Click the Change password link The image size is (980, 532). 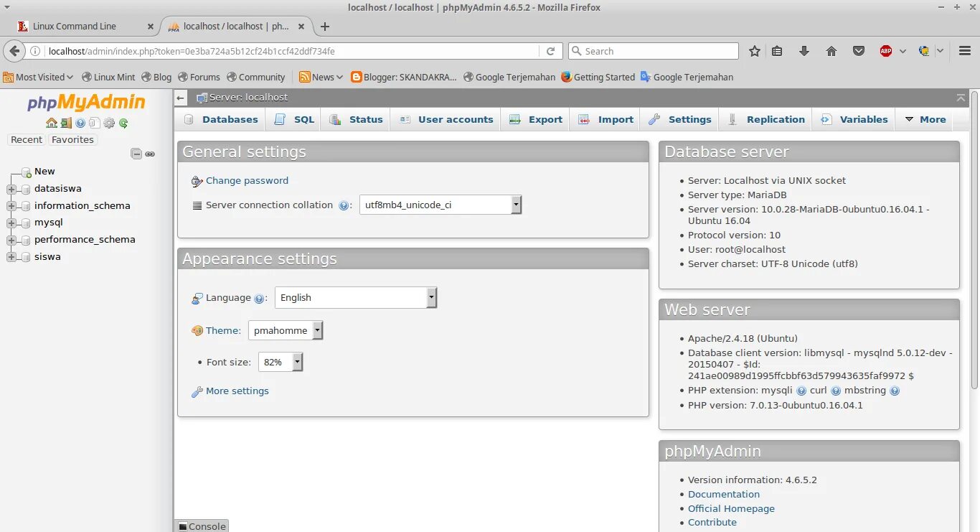(x=247, y=181)
